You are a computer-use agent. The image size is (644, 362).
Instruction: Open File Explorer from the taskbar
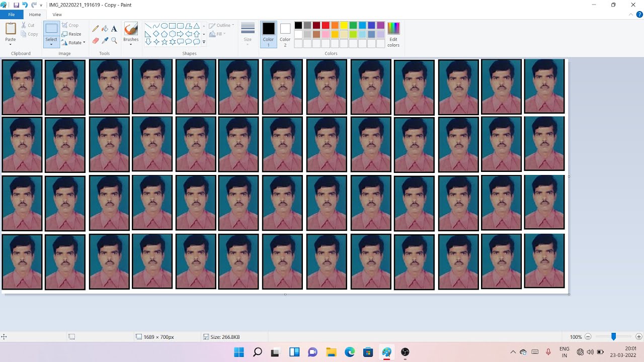coord(331,352)
